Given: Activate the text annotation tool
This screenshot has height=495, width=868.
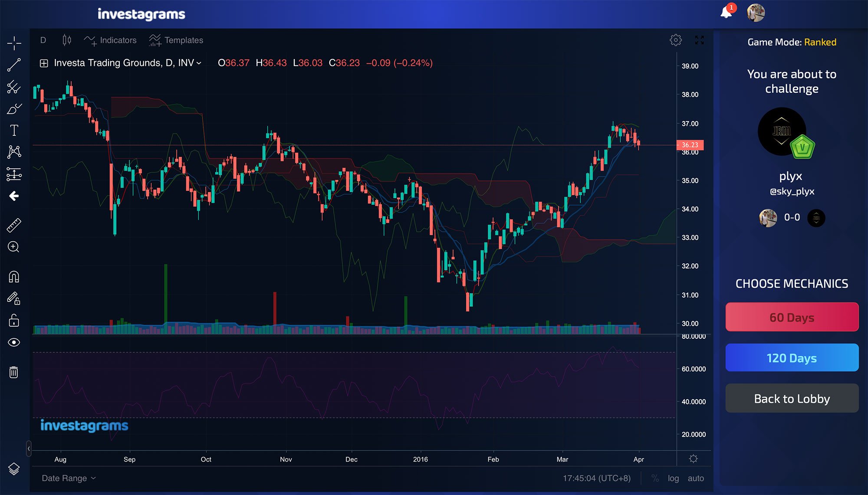Looking at the screenshot, I should [x=14, y=130].
